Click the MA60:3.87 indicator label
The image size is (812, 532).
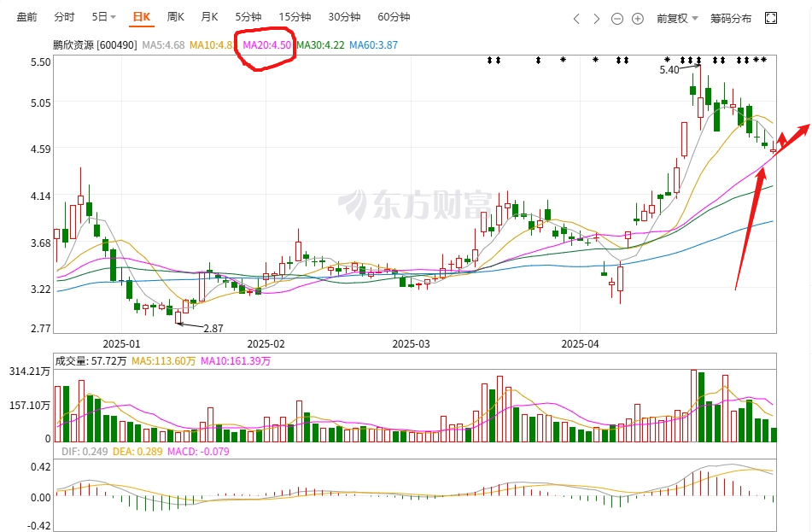(x=373, y=45)
